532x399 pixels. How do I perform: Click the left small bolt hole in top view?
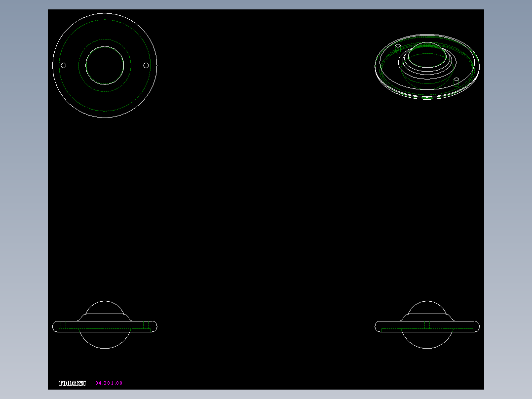click(x=64, y=66)
